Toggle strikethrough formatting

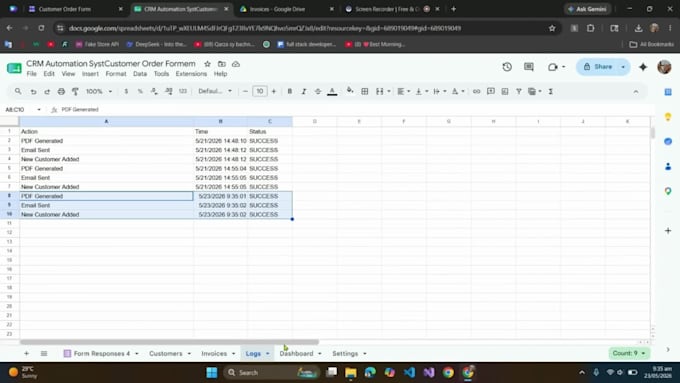(x=318, y=92)
